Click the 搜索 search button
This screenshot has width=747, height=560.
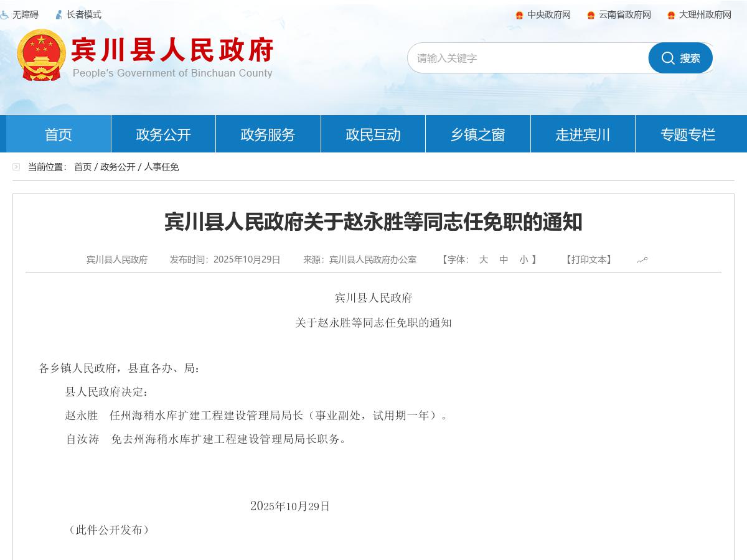coord(680,58)
